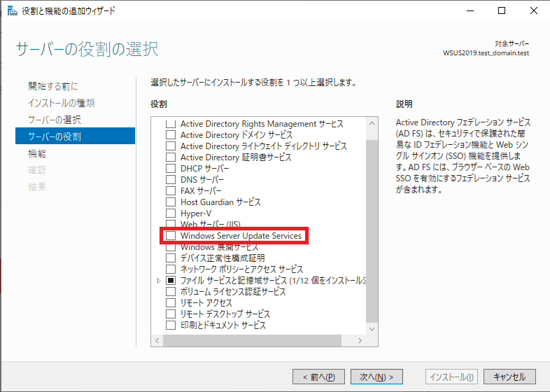550x392 pixels.
Task: Click server name WSUS2019.test_domain.test
Action: 486,53
